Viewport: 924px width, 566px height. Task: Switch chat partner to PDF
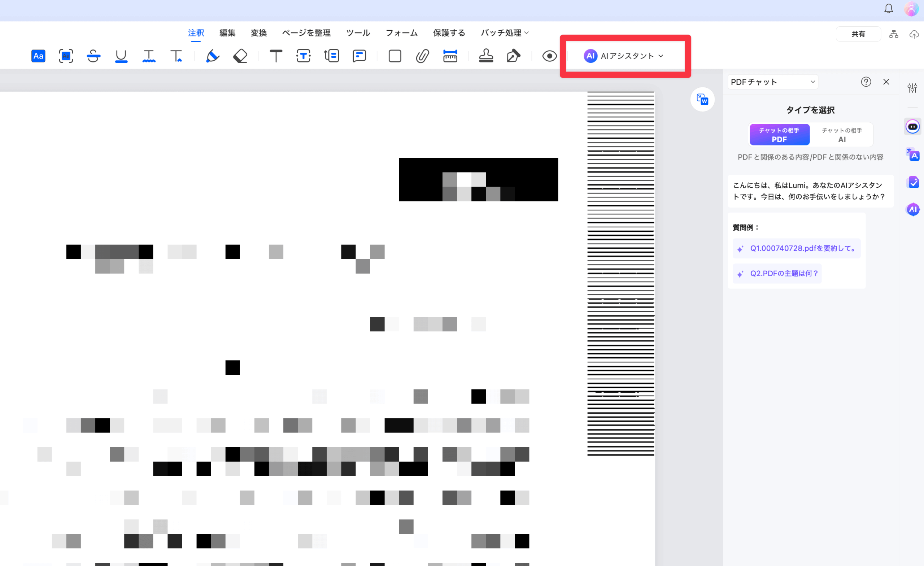pyautogui.click(x=779, y=135)
